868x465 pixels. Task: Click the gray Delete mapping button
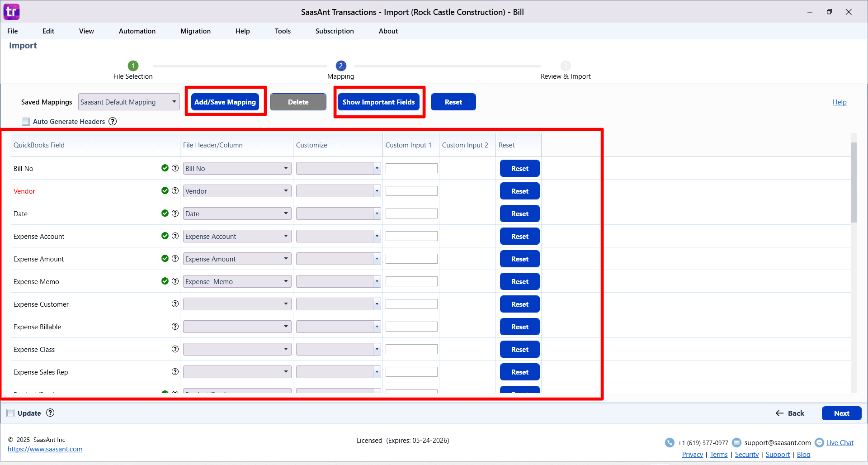tap(298, 102)
